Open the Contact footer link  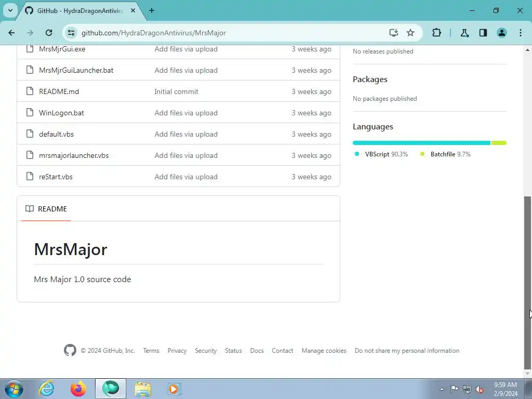pyautogui.click(x=282, y=351)
